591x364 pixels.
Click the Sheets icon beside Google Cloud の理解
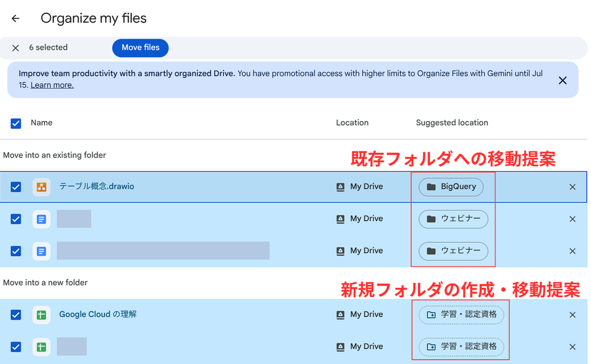(42, 314)
